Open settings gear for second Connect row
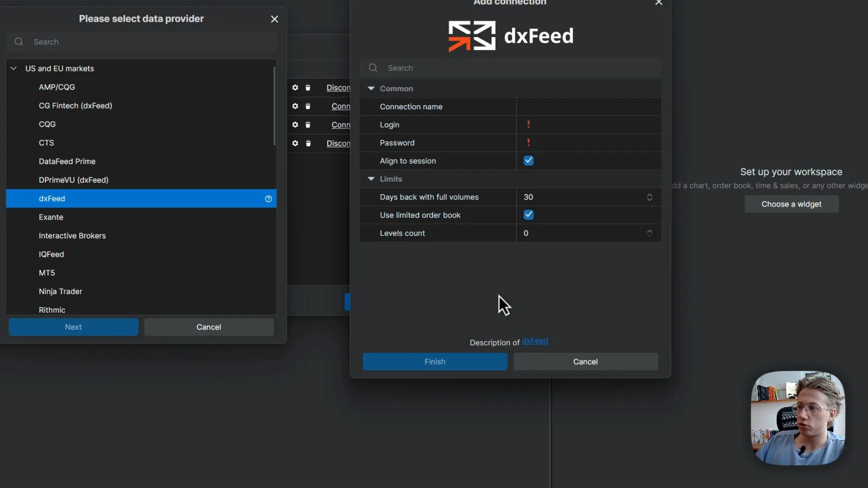868x488 pixels. point(295,125)
